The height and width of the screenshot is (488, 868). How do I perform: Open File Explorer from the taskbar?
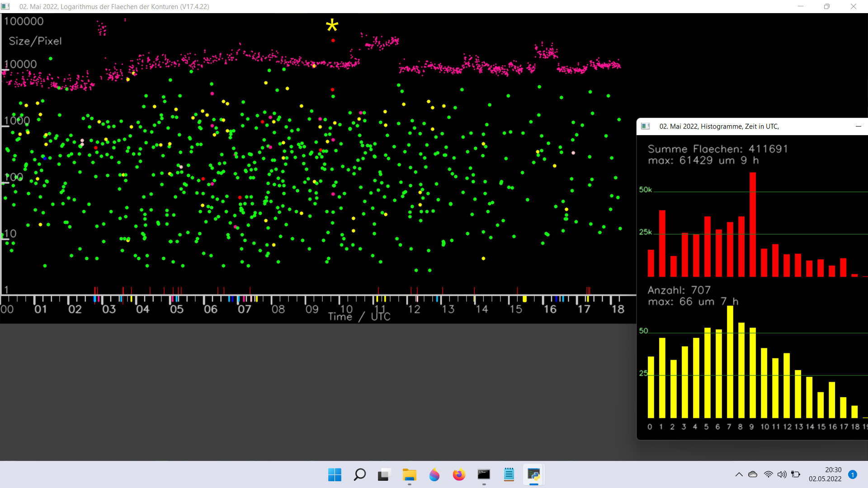coord(409,475)
